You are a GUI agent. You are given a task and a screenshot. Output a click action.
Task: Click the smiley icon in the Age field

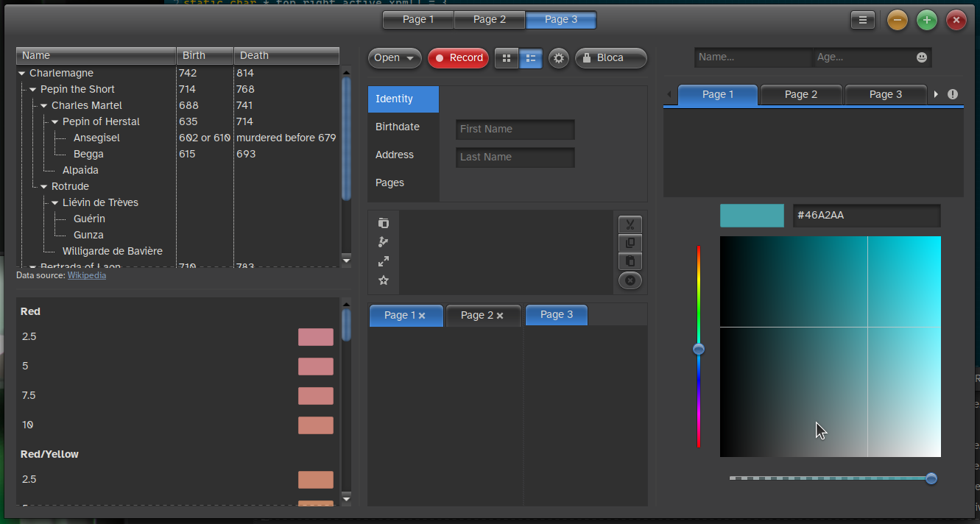point(922,57)
